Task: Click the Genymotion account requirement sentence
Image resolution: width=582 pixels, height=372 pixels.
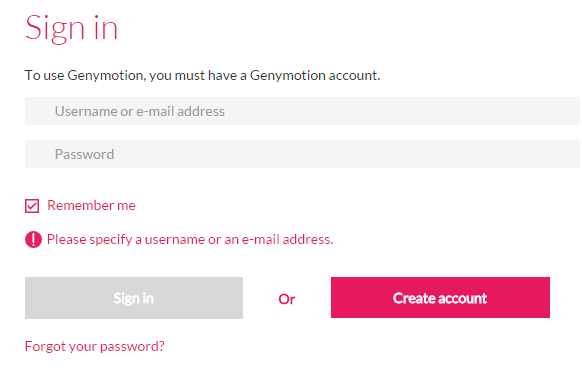Action: (202, 75)
